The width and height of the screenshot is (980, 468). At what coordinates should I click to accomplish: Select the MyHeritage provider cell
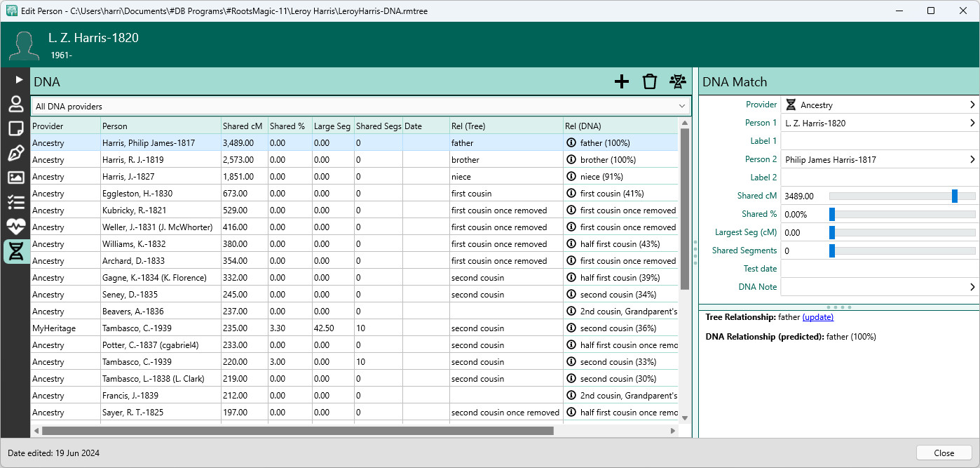tap(66, 328)
